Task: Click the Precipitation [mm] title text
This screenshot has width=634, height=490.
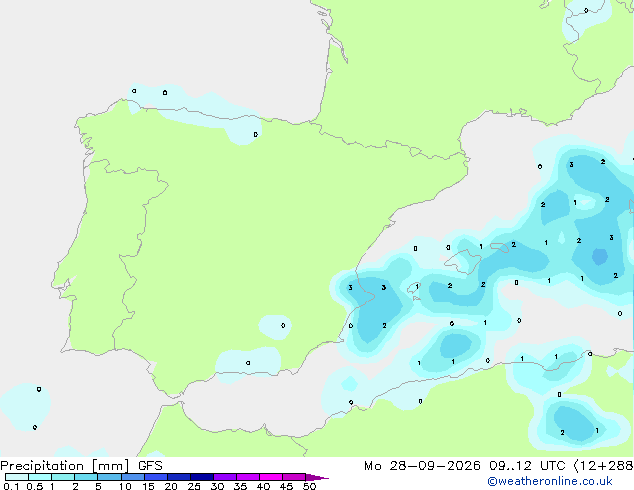Action: (65, 466)
